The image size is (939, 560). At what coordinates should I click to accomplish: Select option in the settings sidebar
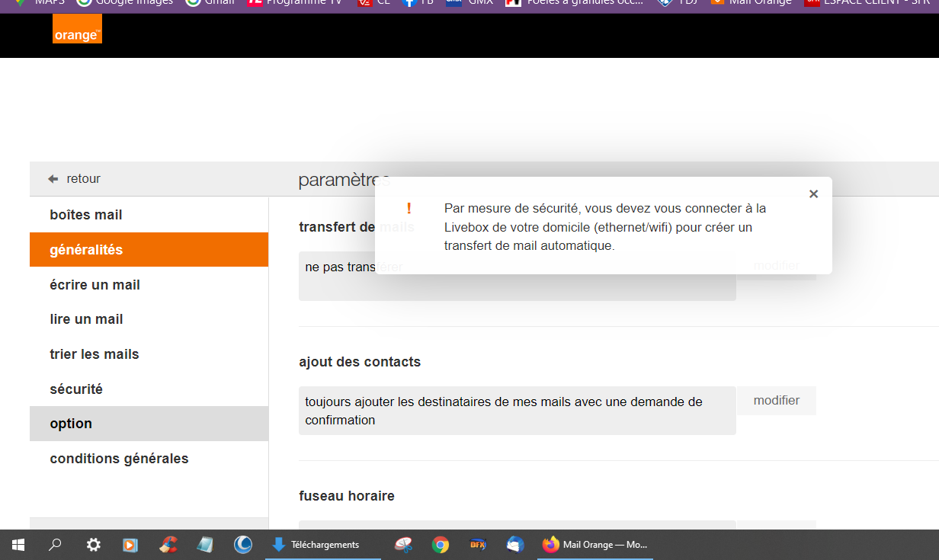(71, 424)
